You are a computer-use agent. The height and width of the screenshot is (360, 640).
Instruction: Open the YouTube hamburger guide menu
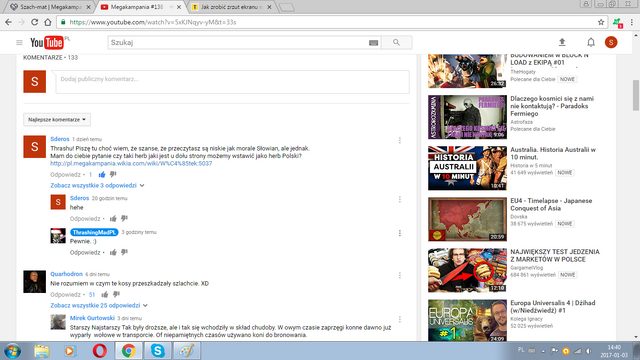(x=19, y=42)
